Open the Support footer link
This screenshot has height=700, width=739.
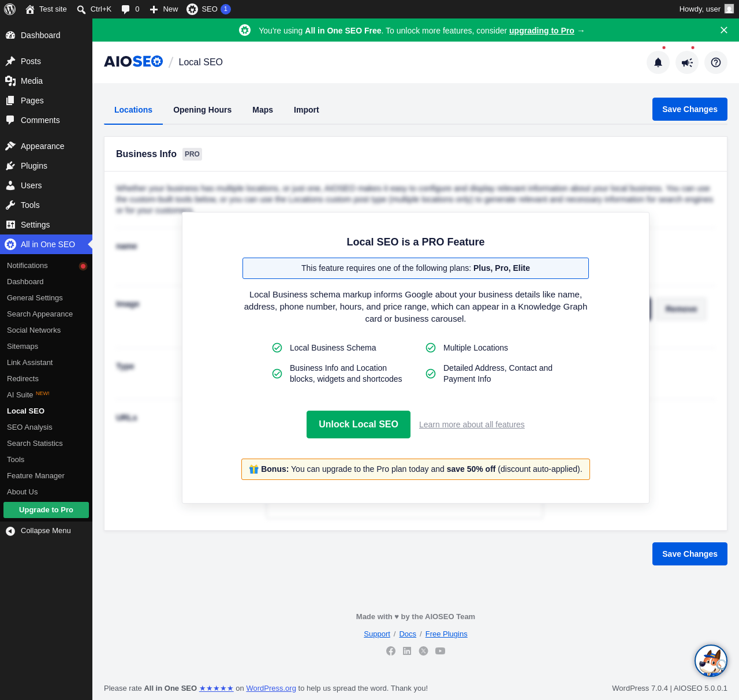pyautogui.click(x=377, y=634)
